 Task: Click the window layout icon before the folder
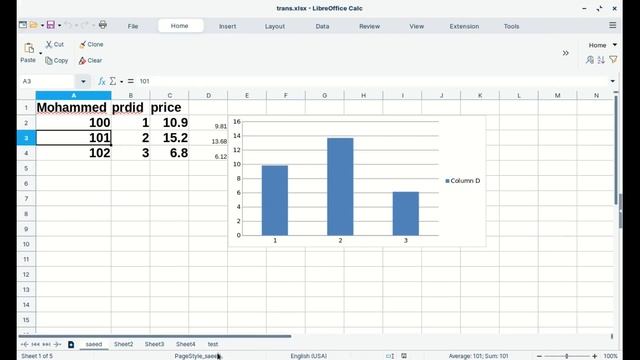coord(23,25)
